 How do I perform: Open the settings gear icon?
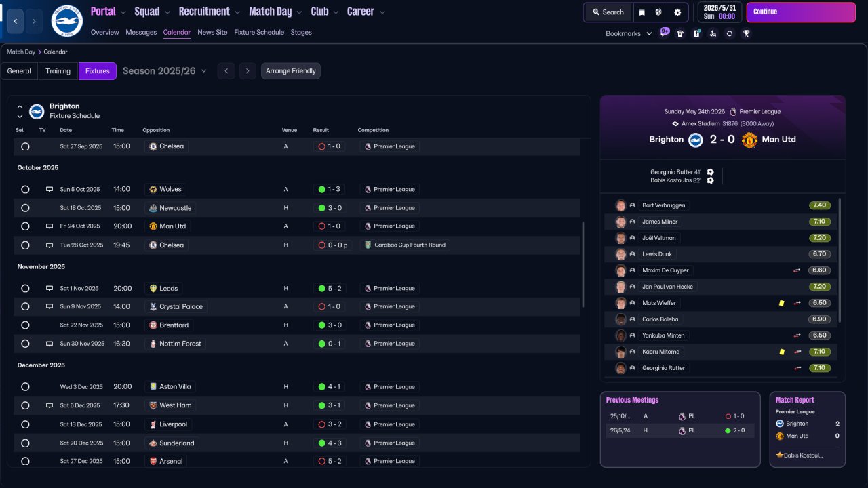coord(677,12)
